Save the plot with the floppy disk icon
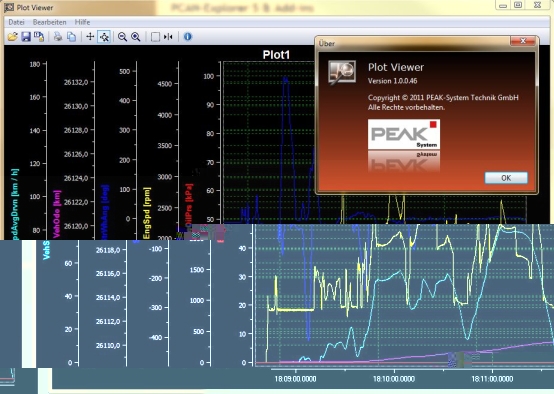The width and height of the screenshot is (554, 394). tap(26, 37)
